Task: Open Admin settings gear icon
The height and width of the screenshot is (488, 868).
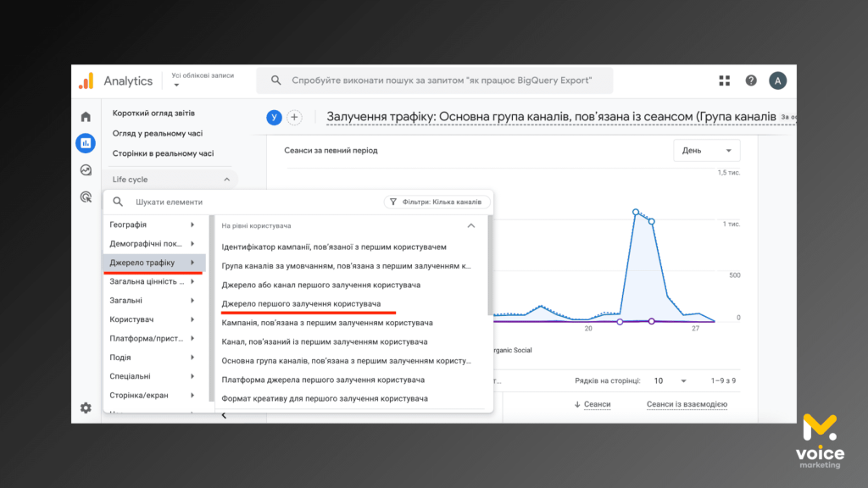Action: click(x=86, y=408)
